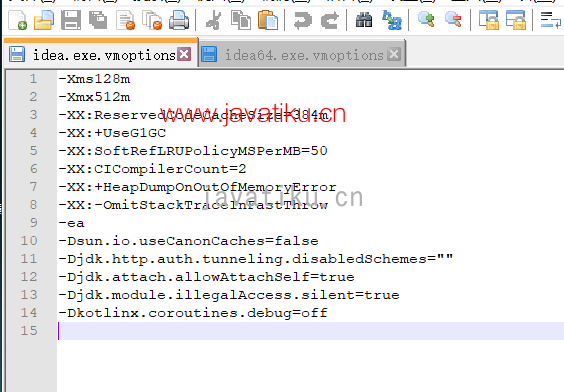Cut selection with the scissors icon
This screenshot has width=564, height=392.
pyautogui.click(x=214, y=20)
